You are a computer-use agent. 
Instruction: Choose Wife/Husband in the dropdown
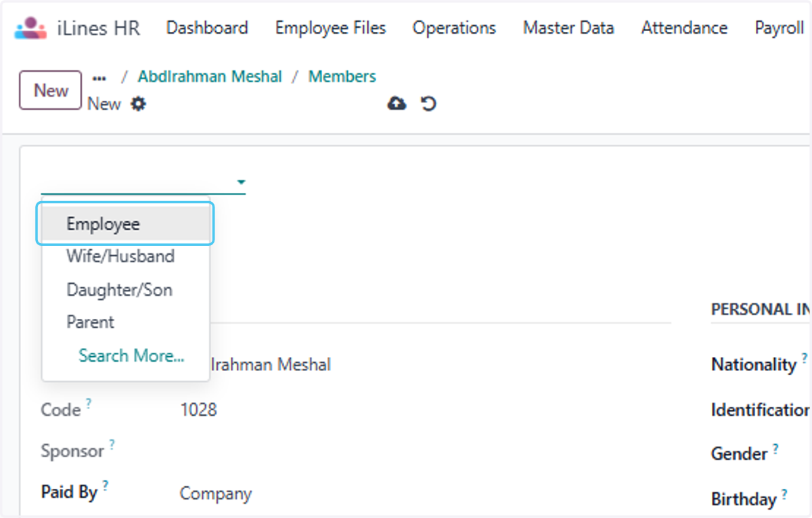pyautogui.click(x=126, y=256)
